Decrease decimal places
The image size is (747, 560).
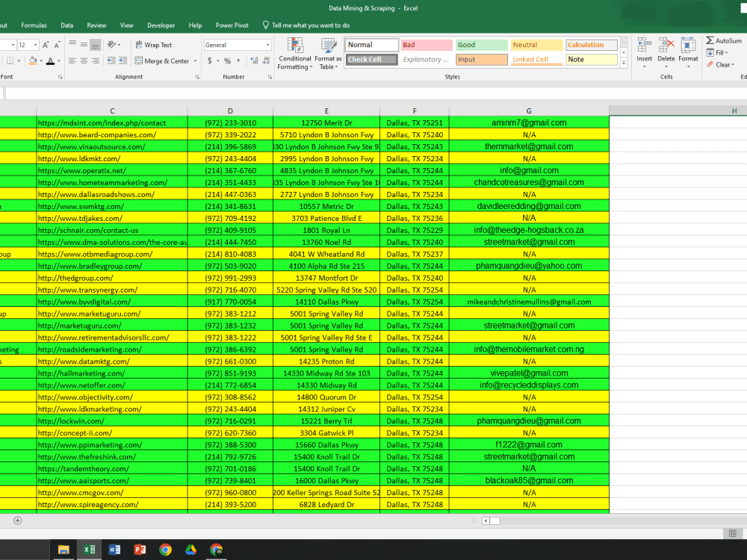(x=267, y=61)
